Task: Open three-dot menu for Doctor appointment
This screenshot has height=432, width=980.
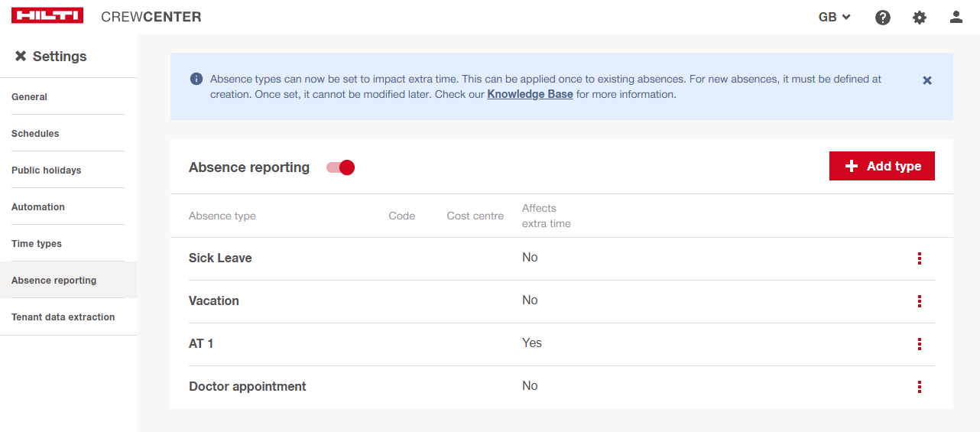Action: click(x=919, y=387)
